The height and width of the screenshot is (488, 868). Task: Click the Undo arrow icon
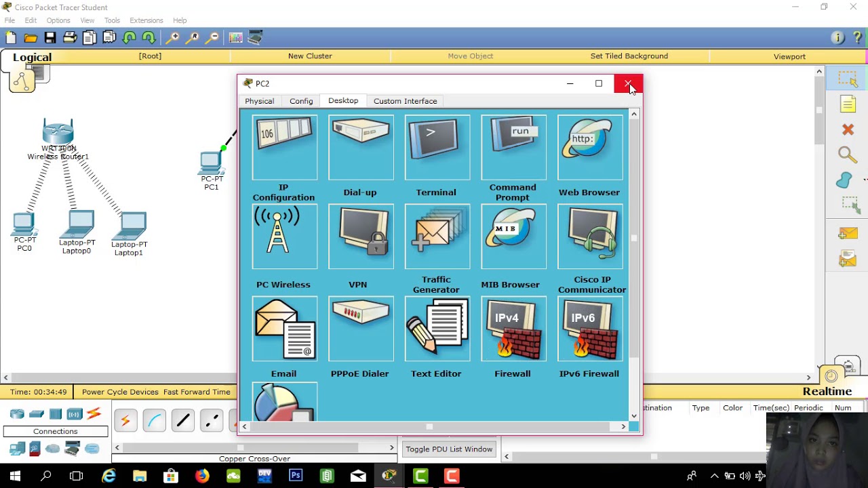pyautogui.click(x=130, y=38)
